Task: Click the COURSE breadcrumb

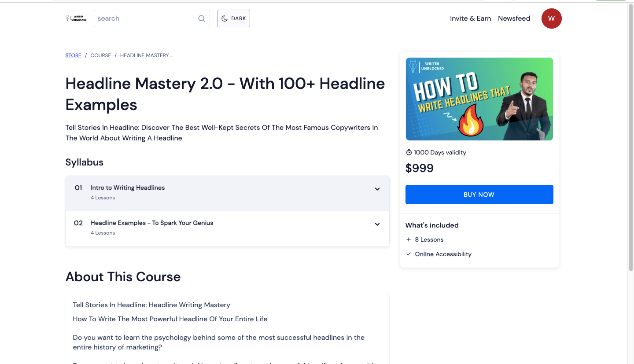Action: [101, 55]
